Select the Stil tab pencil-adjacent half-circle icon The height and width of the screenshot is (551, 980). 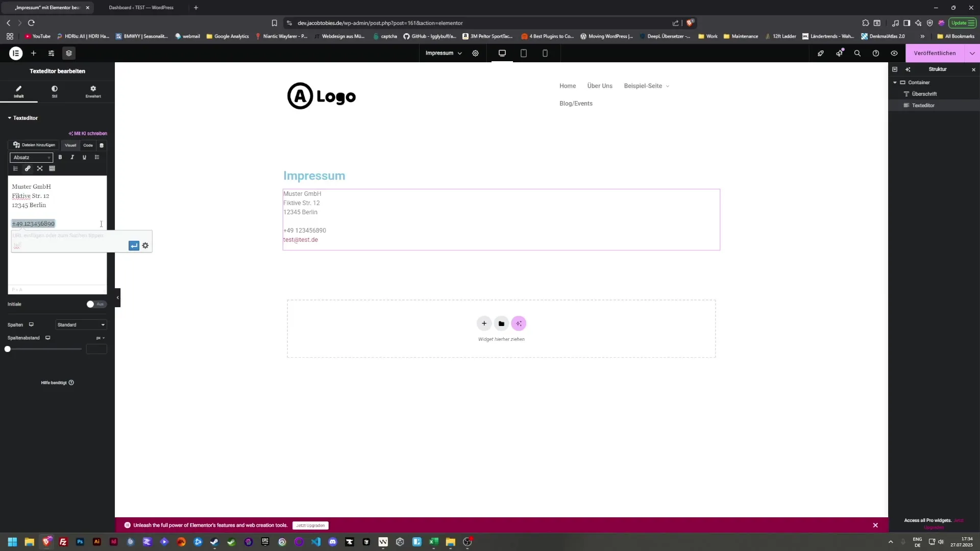click(54, 92)
